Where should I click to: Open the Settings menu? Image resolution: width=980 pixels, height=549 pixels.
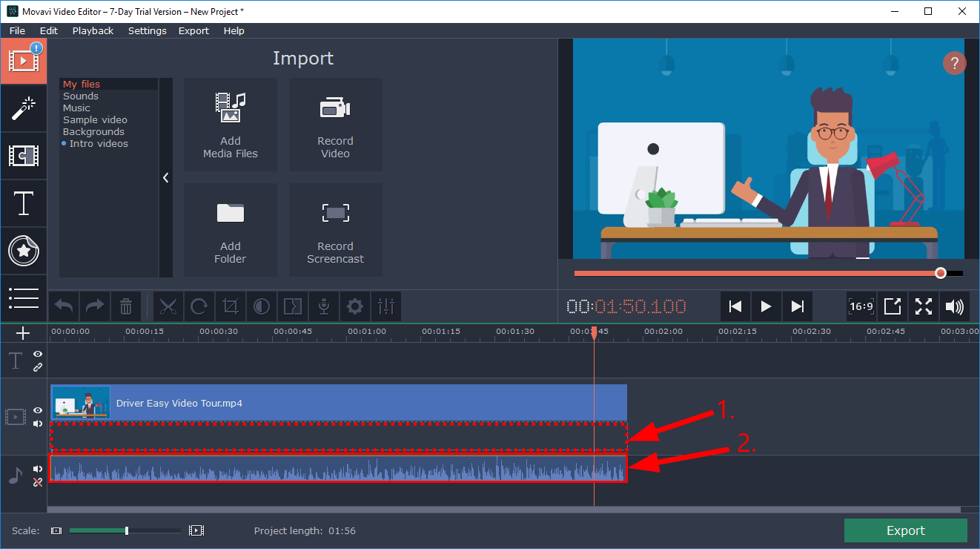pos(147,30)
